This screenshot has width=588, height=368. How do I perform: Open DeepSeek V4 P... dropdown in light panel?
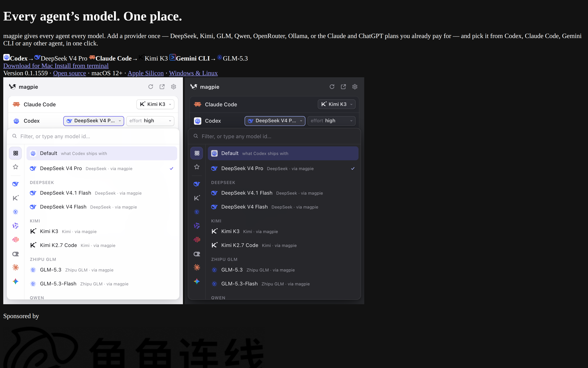coord(94,121)
